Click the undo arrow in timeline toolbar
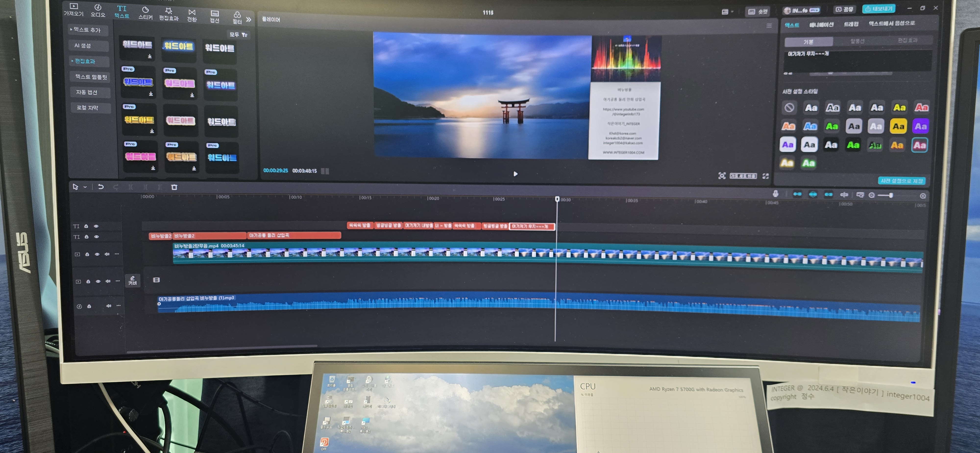This screenshot has width=980, height=453. point(101,187)
